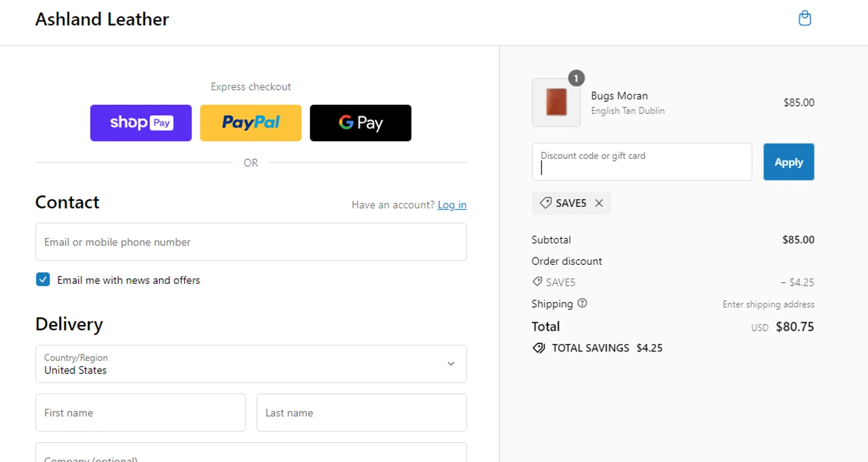Apply the discount code
The width and height of the screenshot is (868, 462).
pyautogui.click(x=789, y=162)
